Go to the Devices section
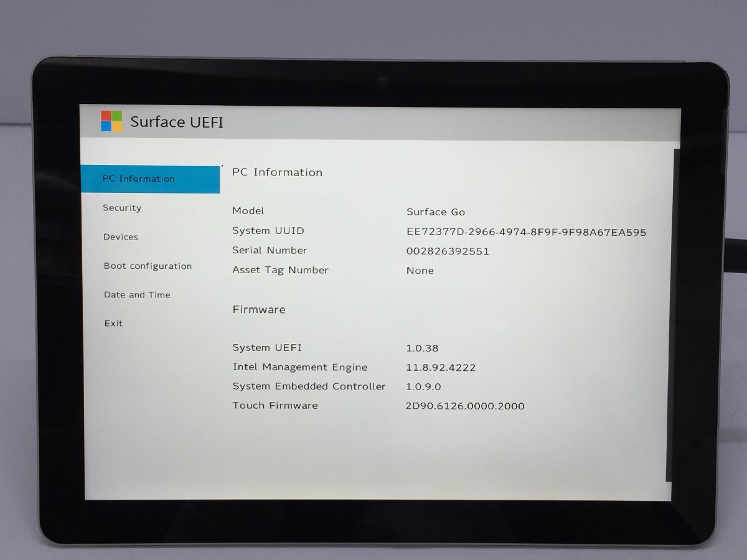 tap(121, 237)
